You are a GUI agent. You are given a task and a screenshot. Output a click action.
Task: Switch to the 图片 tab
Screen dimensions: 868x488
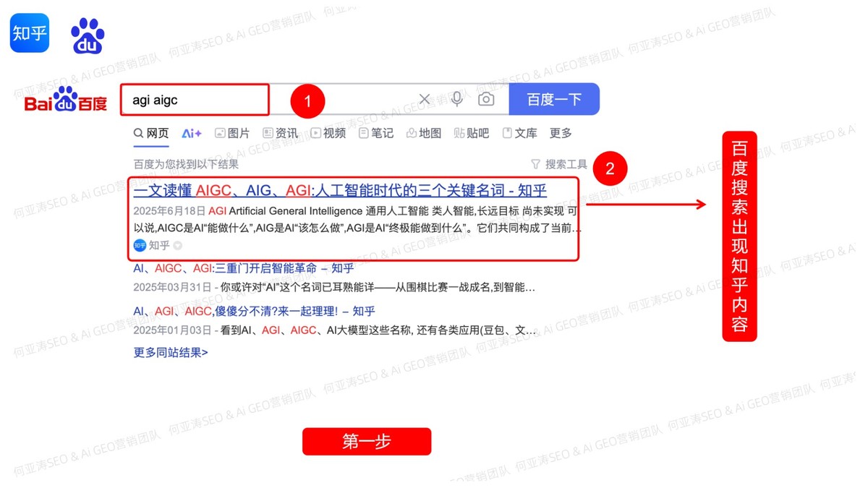[232, 133]
